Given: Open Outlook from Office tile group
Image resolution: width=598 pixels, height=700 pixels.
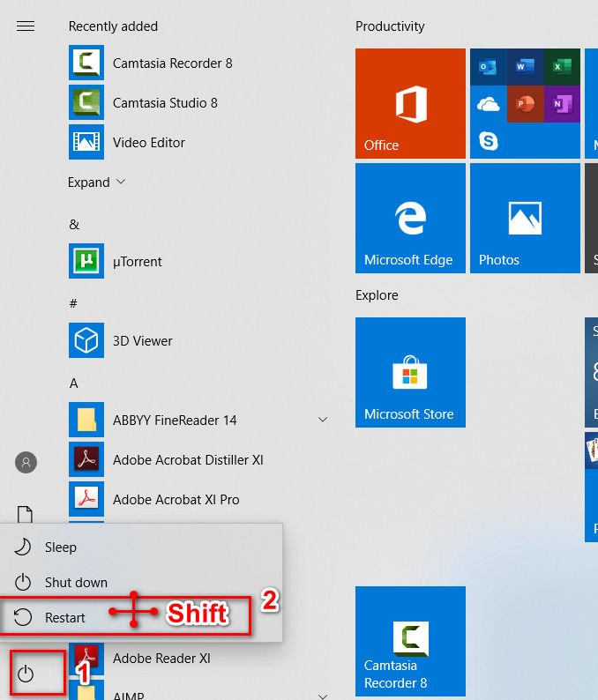Looking at the screenshot, I should click(488, 67).
